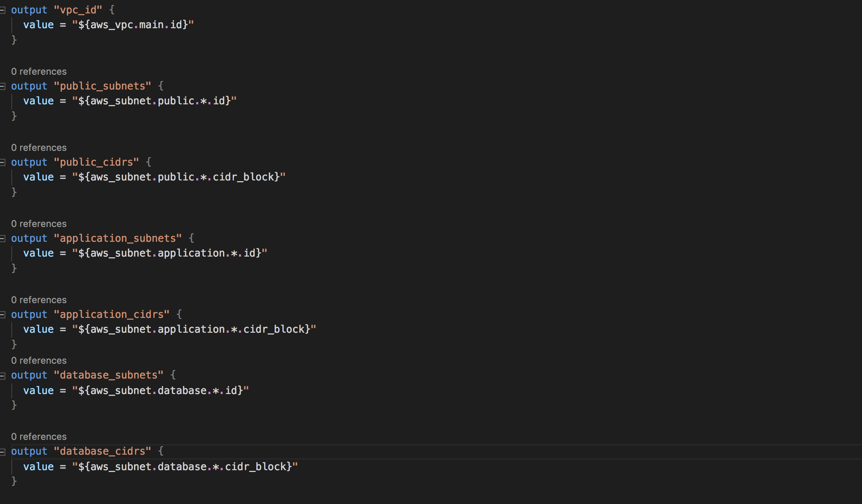Open "0 references" above public_subnets output

39,71
